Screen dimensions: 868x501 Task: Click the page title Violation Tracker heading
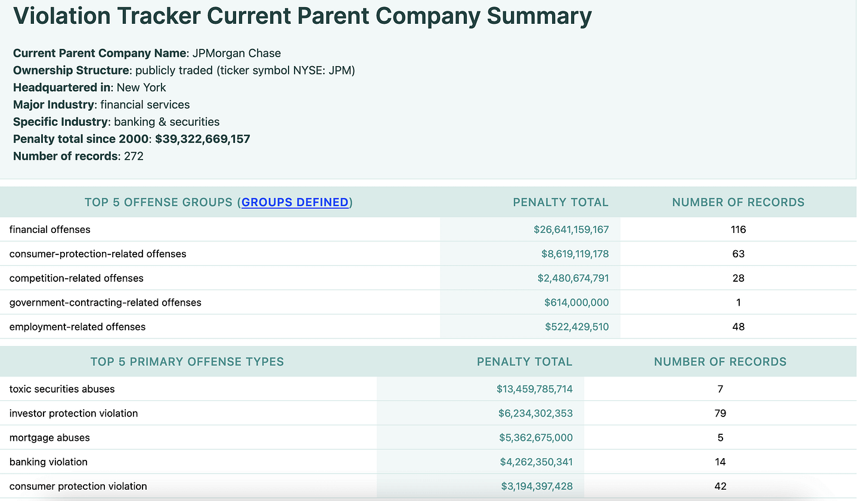302,16
